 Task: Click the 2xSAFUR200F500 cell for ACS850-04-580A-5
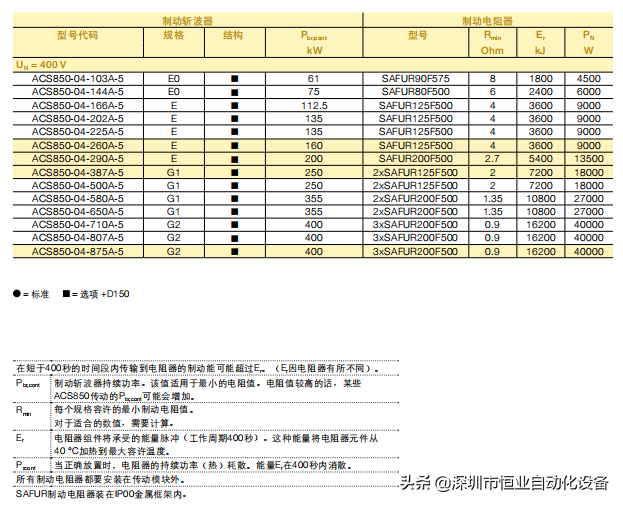tap(415, 199)
